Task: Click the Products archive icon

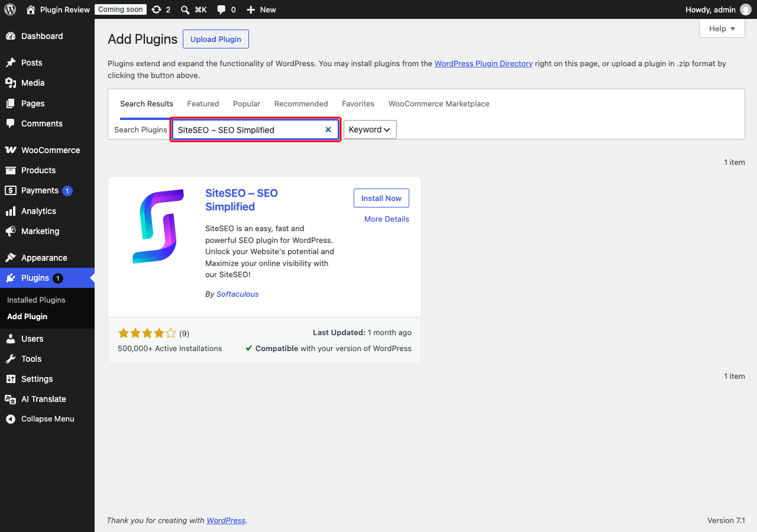Action: click(11, 170)
